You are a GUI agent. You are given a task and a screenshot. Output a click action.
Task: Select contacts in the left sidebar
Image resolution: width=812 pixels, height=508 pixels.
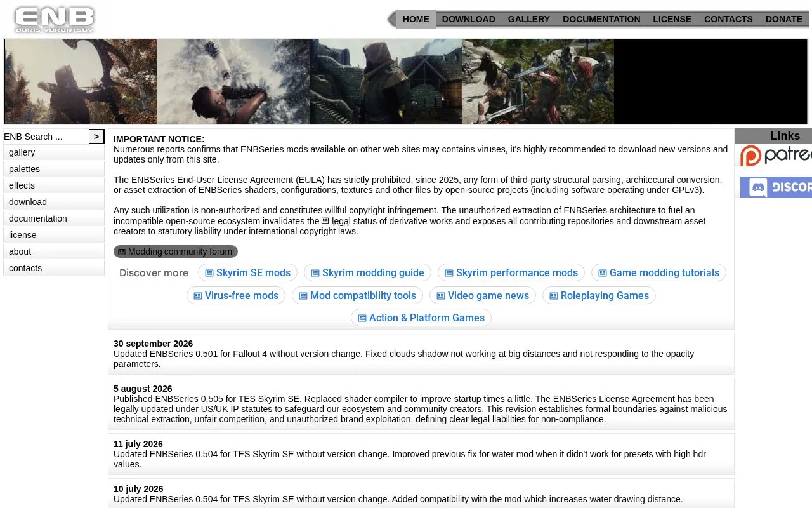coord(54,268)
